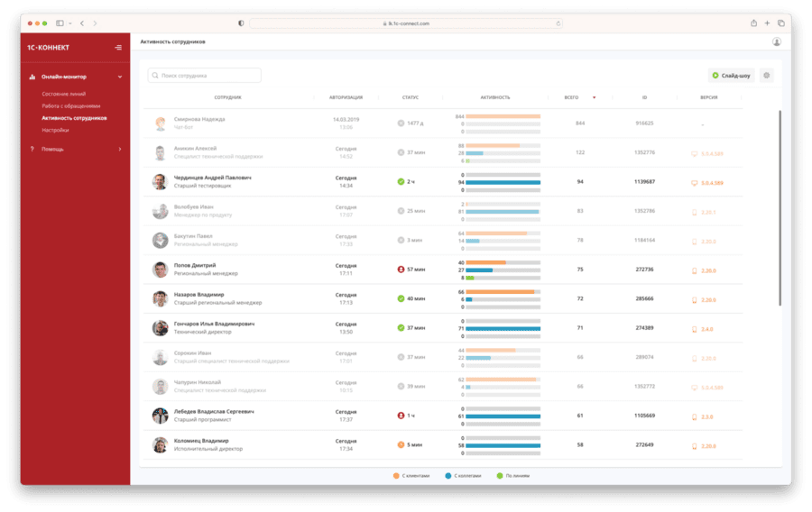Sort by the АВТОРИЗАЦИЯ column header
This screenshot has width=812, height=512.
(346, 97)
